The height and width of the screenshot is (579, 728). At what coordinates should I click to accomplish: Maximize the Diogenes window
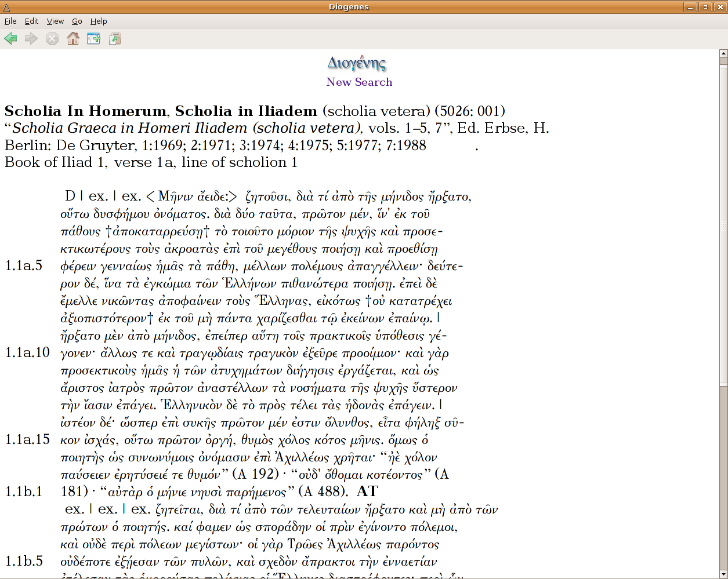click(x=705, y=7)
